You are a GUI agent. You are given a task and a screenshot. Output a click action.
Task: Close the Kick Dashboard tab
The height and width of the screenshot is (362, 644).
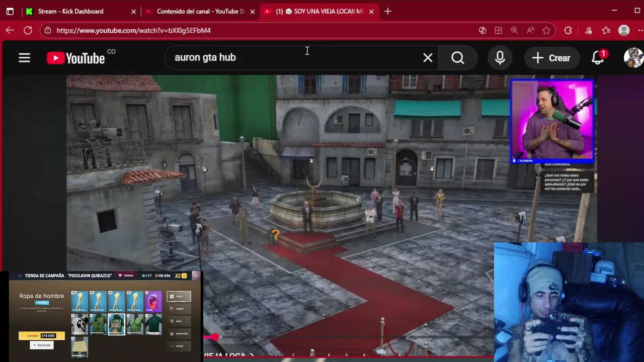click(x=133, y=11)
